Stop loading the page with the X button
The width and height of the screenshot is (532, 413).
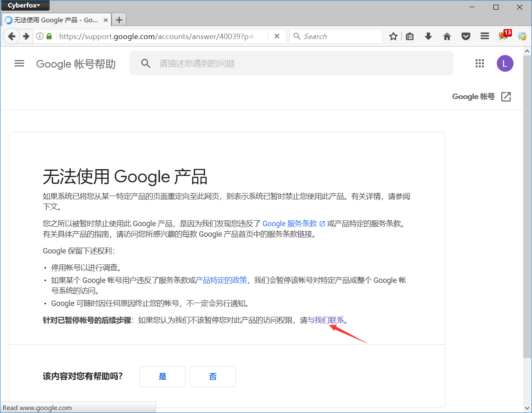coord(277,37)
